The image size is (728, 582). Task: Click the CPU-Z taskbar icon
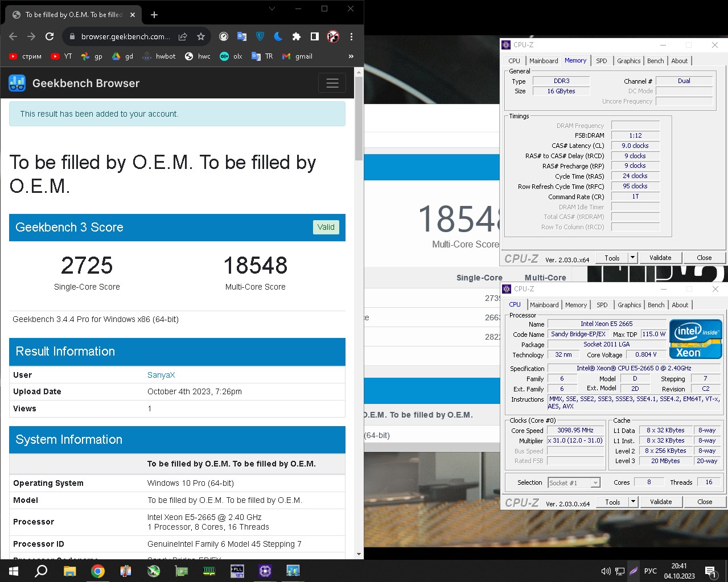[x=265, y=571]
